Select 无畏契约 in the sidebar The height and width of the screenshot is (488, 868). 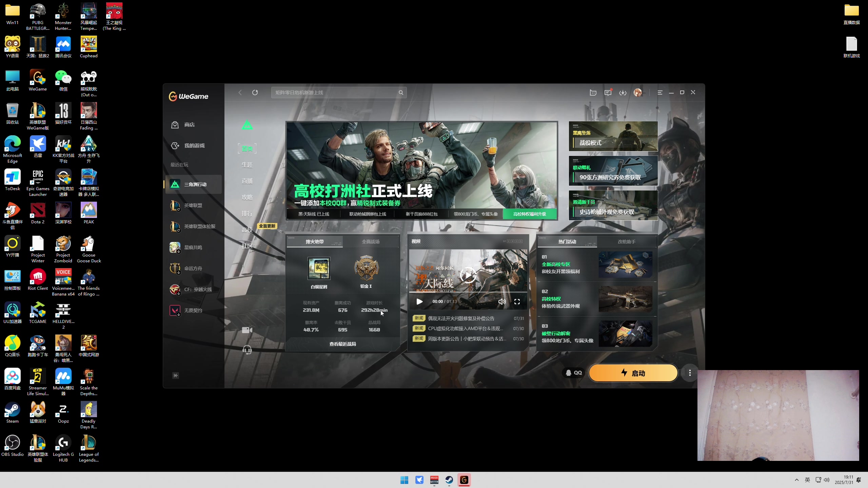[194, 310]
